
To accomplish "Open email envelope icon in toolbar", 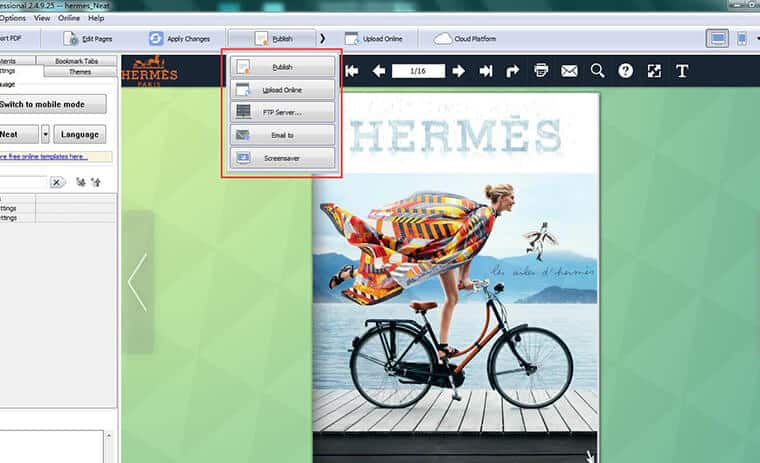I will tap(569, 71).
